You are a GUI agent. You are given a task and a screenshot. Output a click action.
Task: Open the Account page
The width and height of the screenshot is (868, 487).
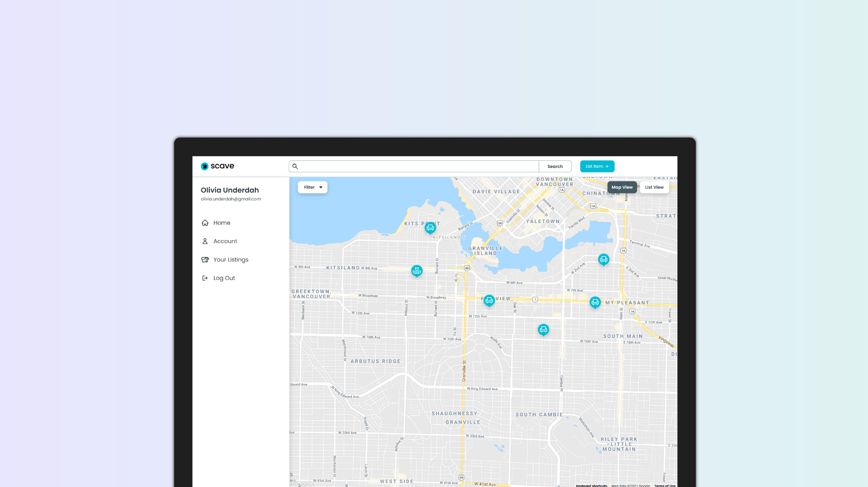[x=225, y=241]
